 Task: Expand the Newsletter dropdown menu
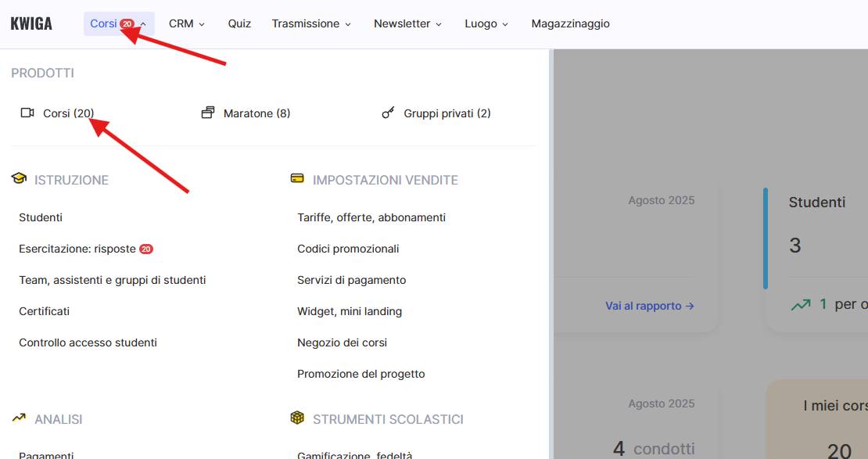[407, 23]
